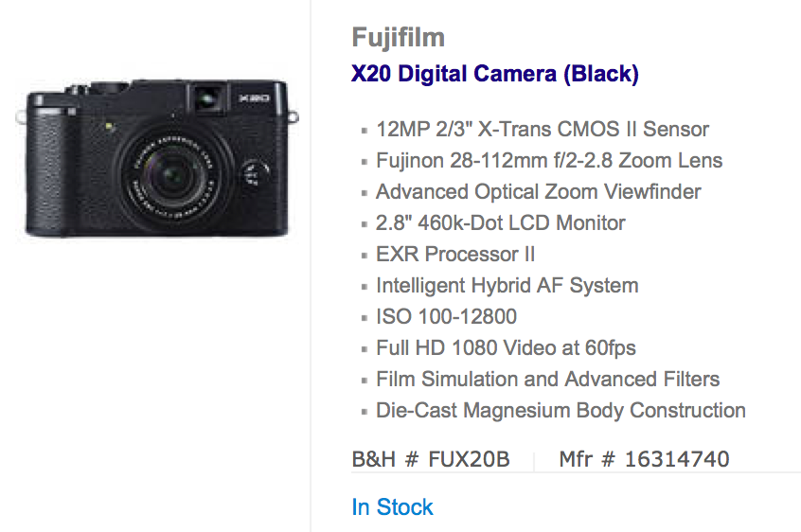Click the Full HD 1080 Video at 60fps line
The width and height of the screenshot is (801, 532).
pos(506,348)
